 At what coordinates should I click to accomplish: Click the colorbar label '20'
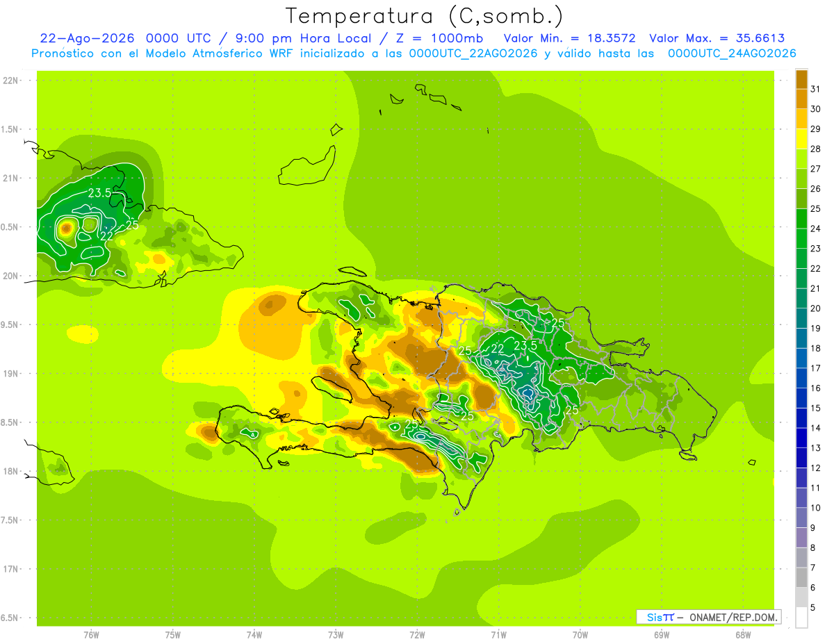click(815, 308)
